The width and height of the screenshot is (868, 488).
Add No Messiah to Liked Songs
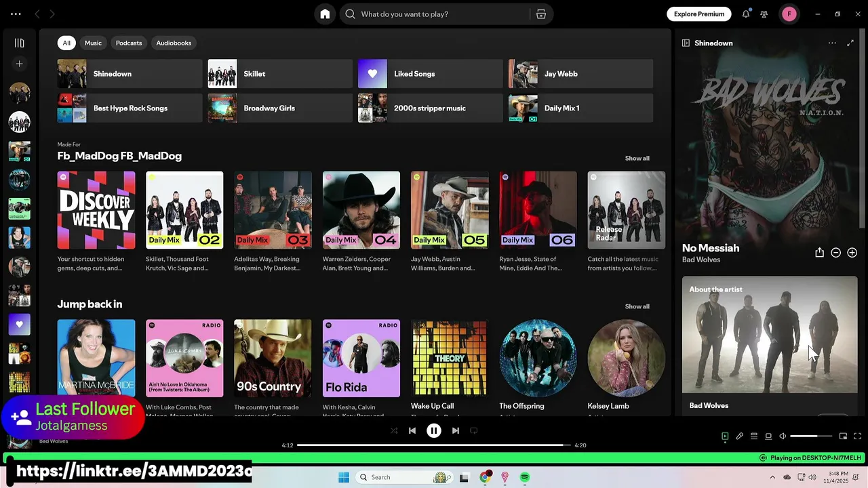[x=852, y=252]
